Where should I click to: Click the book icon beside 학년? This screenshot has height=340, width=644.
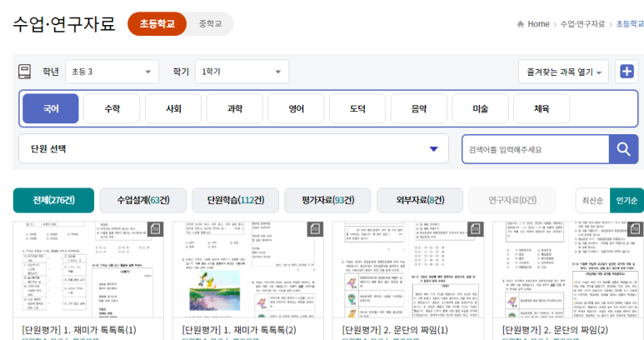(25, 72)
